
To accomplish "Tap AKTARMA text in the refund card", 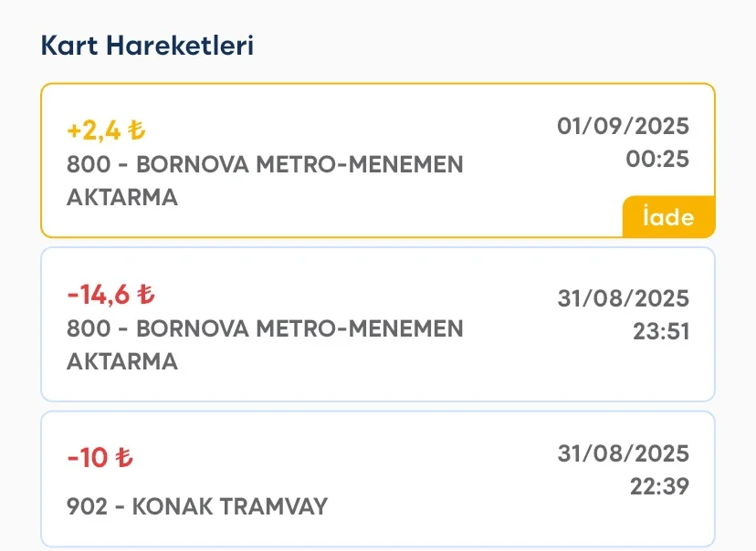I will tap(122, 197).
